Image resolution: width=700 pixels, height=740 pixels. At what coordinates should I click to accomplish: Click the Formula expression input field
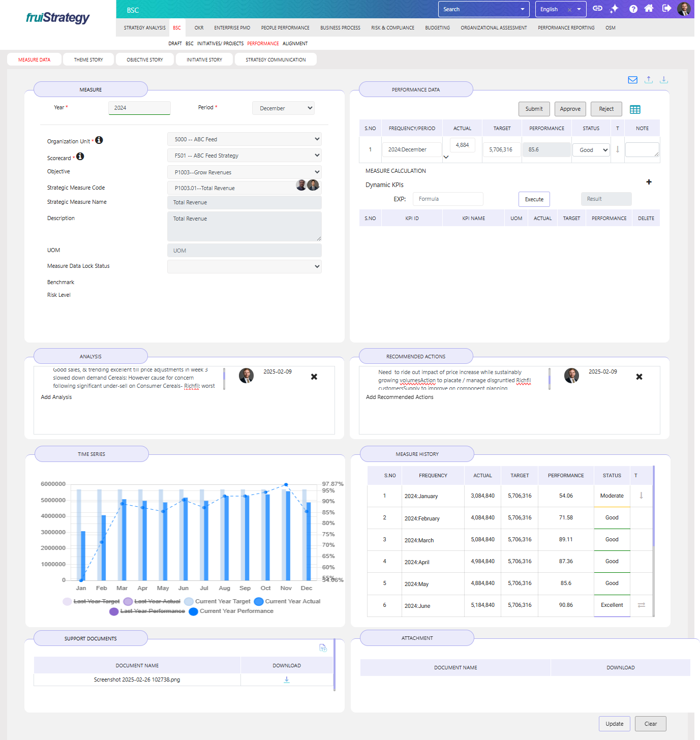[447, 199]
